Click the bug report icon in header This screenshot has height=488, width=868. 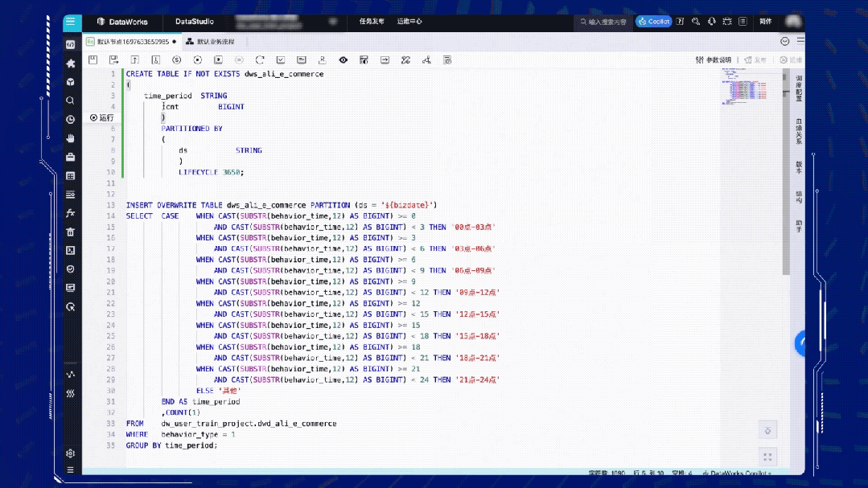tap(727, 22)
